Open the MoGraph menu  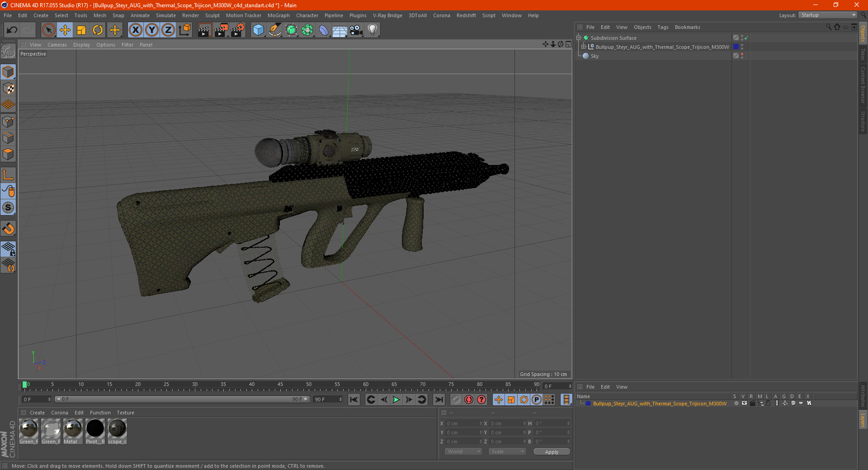click(278, 15)
